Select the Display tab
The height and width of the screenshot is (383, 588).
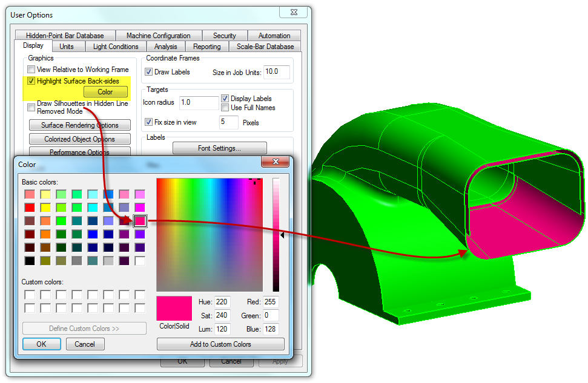(x=33, y=45)
